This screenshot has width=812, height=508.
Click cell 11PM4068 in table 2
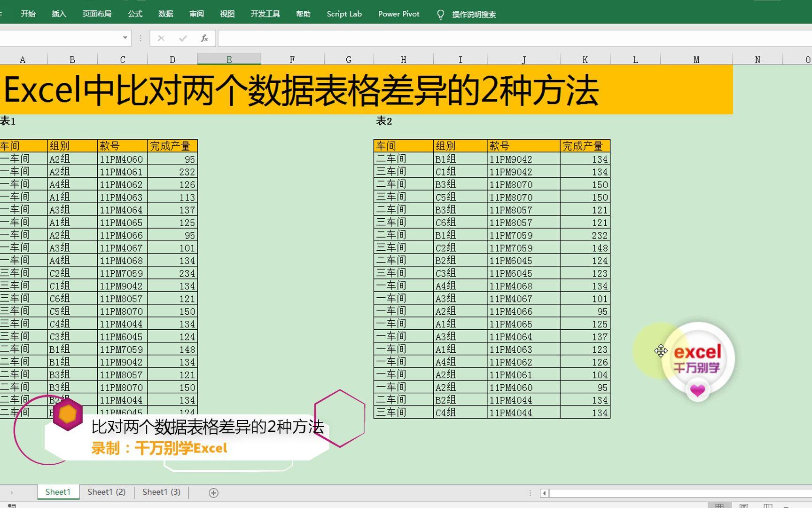(x=523, y=286)
